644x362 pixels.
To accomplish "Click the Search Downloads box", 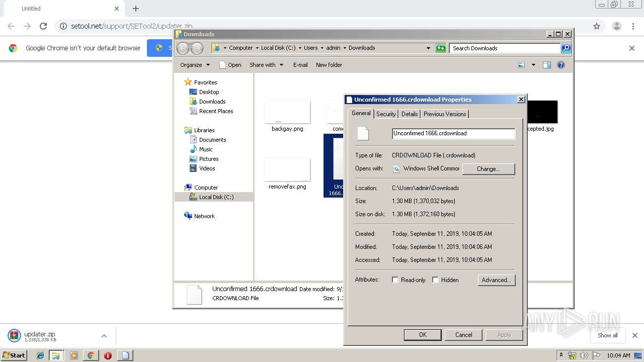I will [505, 48].
